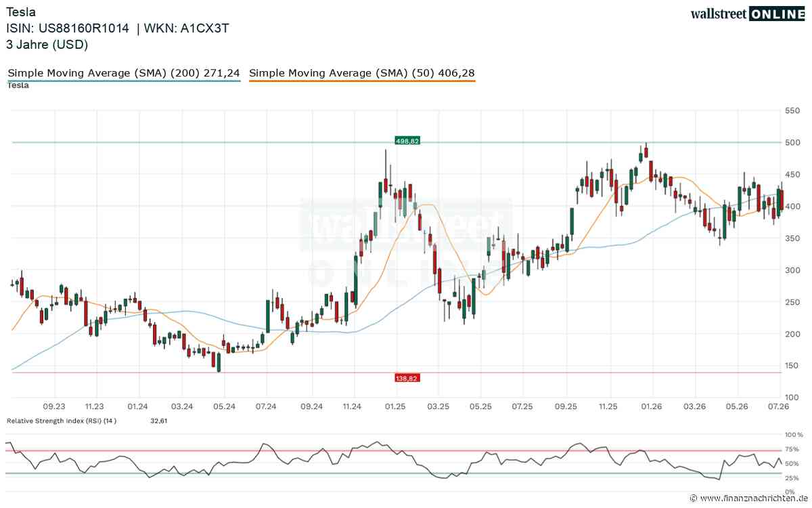Select the 498,82 high price marker
This screenshot has height=508, width=812.
(x=407, y=141)
